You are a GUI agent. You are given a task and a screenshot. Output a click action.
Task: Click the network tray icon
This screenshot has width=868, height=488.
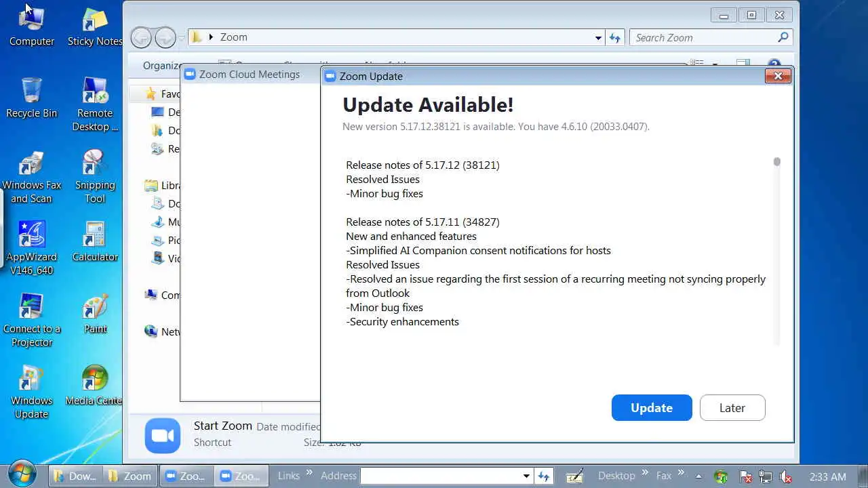[766, 476]
